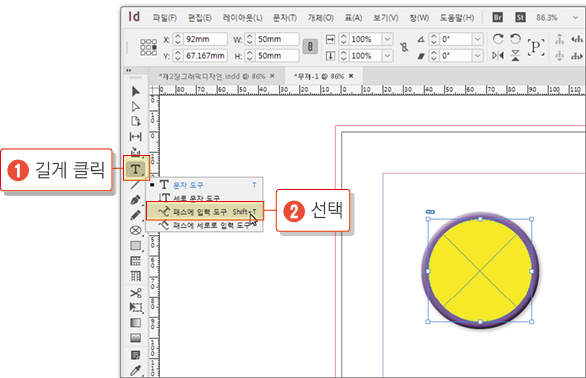Click the Rotate 90° clockwise icon
The height and width of the screenshot is (378, 586).
tap(498, 39)
